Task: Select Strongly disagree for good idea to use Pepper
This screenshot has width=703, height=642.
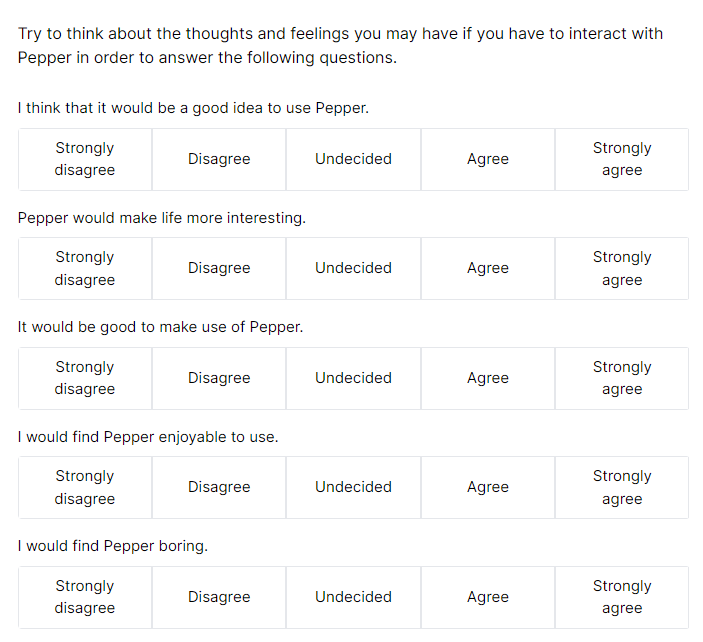Action: click(85, 159)
